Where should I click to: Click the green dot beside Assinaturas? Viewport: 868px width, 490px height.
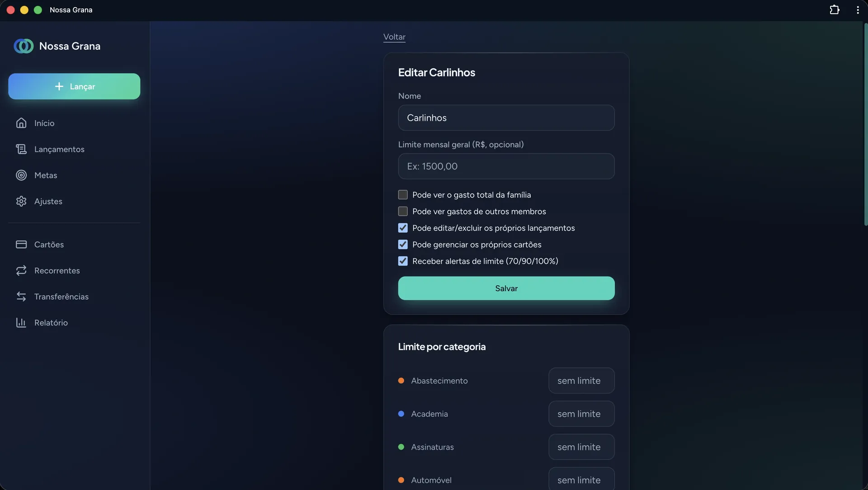[401, 447]
